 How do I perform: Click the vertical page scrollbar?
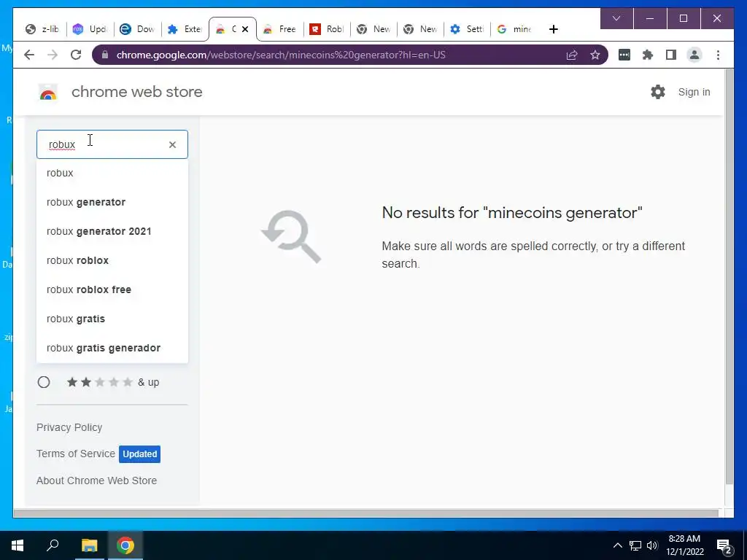[x=729, y=276]
